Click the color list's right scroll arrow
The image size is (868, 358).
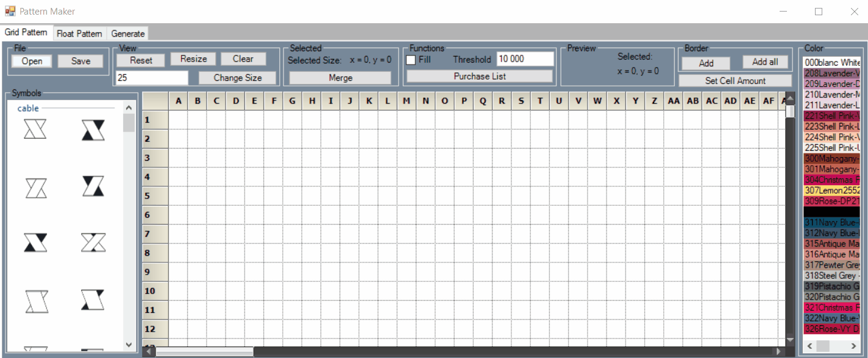coord(854,346)
